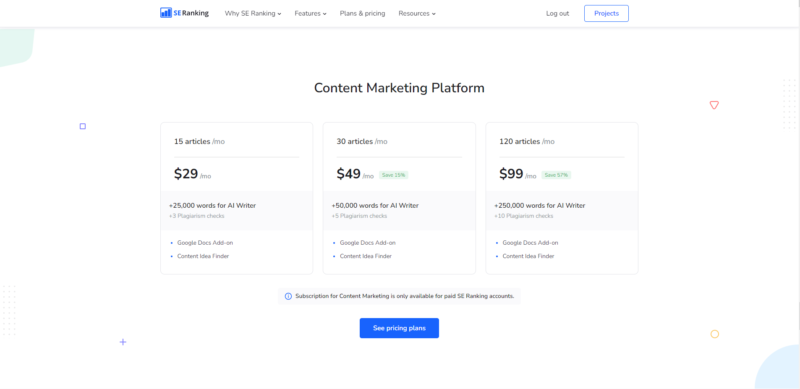Click +250,000 words for AI Writer

[540, 205]
